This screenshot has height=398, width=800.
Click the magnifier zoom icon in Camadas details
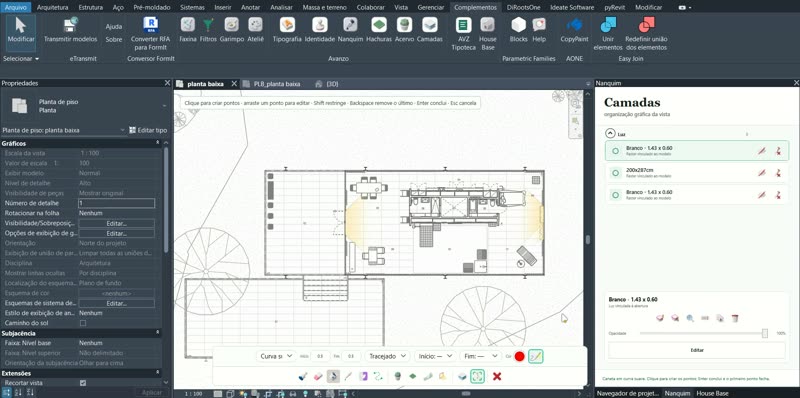[x=690, y=318]
